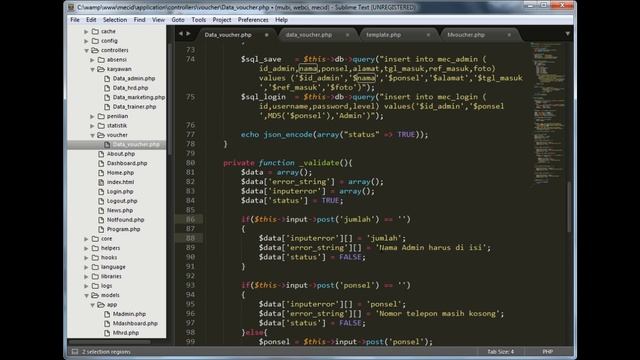Open Dashboard.php in the sidebar

127,163
